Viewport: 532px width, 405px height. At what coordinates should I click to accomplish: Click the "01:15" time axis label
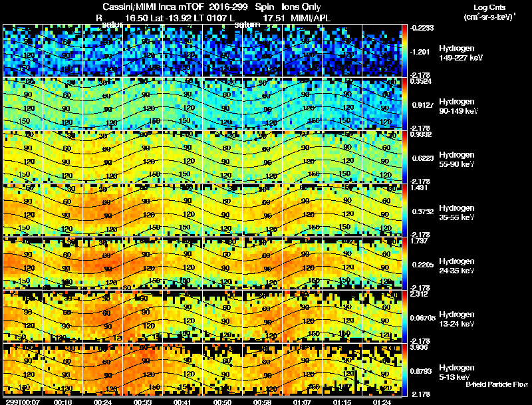[x=341, y=402]
